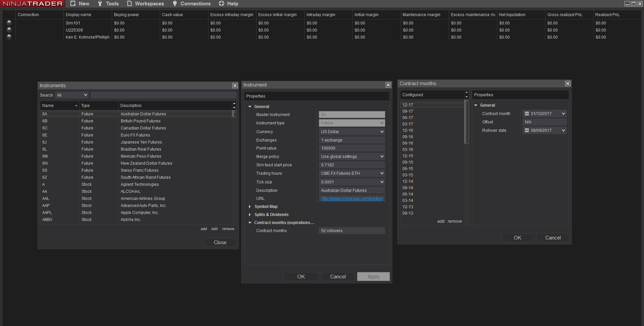Open the cmegroup.com trading URL link

click(352, 199)
